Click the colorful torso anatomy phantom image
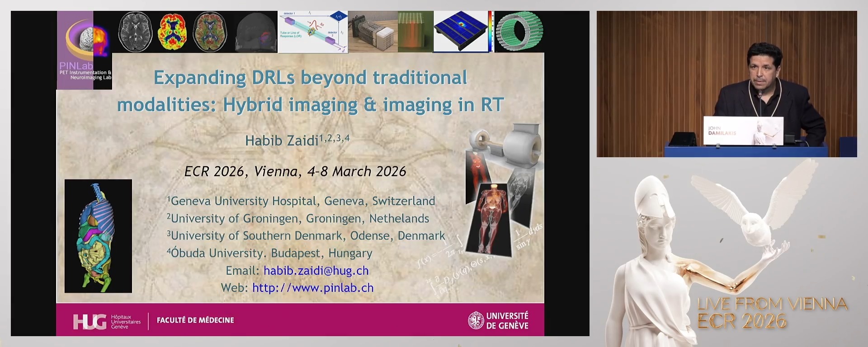 98,236
